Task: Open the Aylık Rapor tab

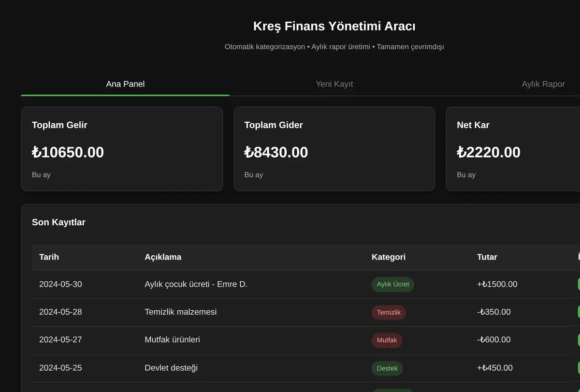Action: coord(543,84)
